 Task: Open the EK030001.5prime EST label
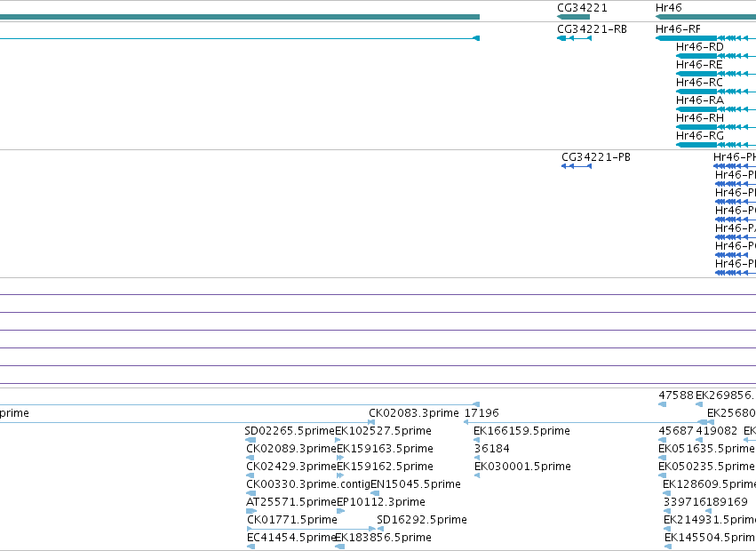click(x=522, y=467)
